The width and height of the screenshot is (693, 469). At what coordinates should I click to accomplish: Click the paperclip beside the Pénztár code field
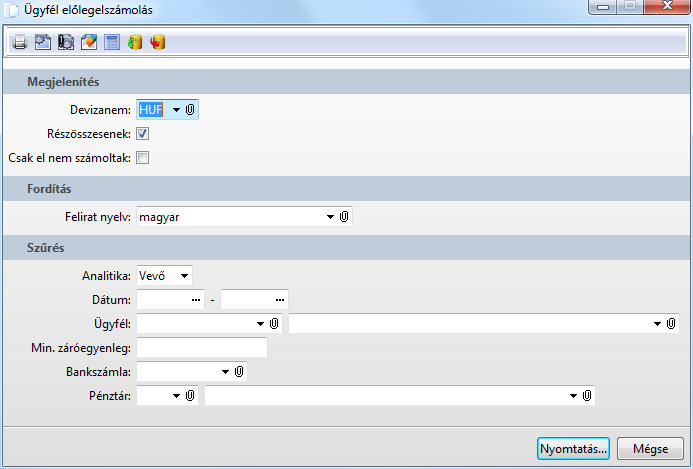(190, 396)
